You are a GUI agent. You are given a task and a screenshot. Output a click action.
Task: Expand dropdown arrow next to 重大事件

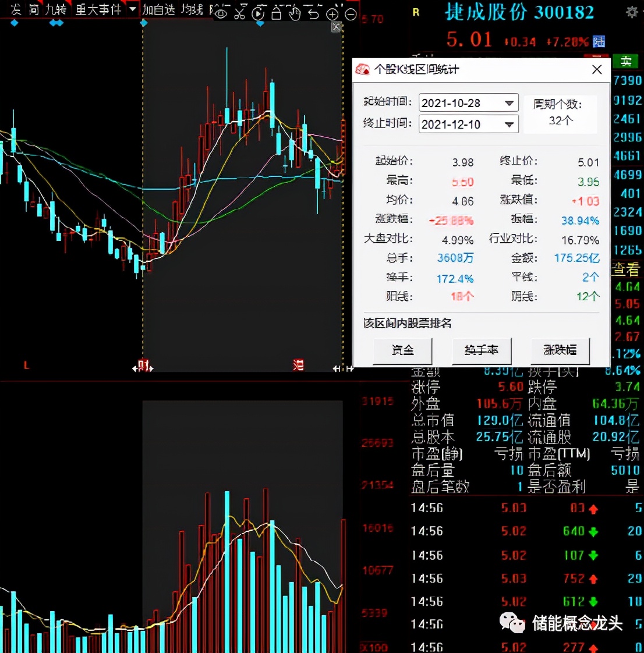(x=133, y=9)
